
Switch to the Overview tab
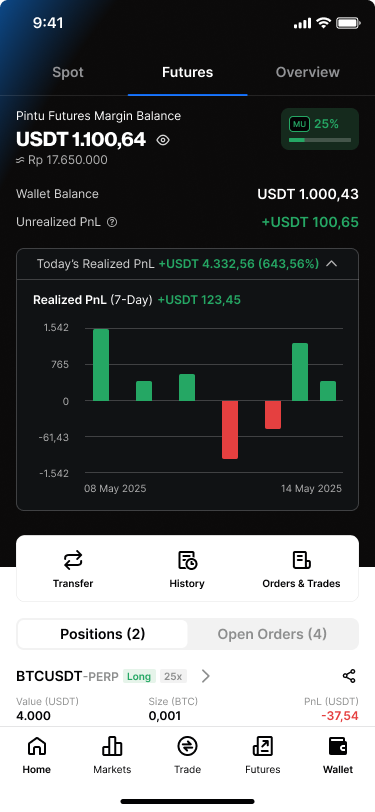308,72
